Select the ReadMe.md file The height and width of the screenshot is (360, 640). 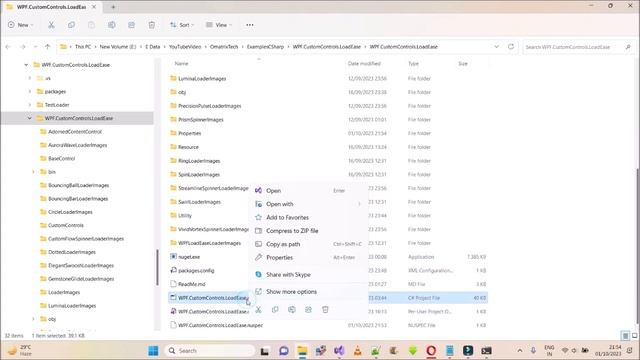191,284
